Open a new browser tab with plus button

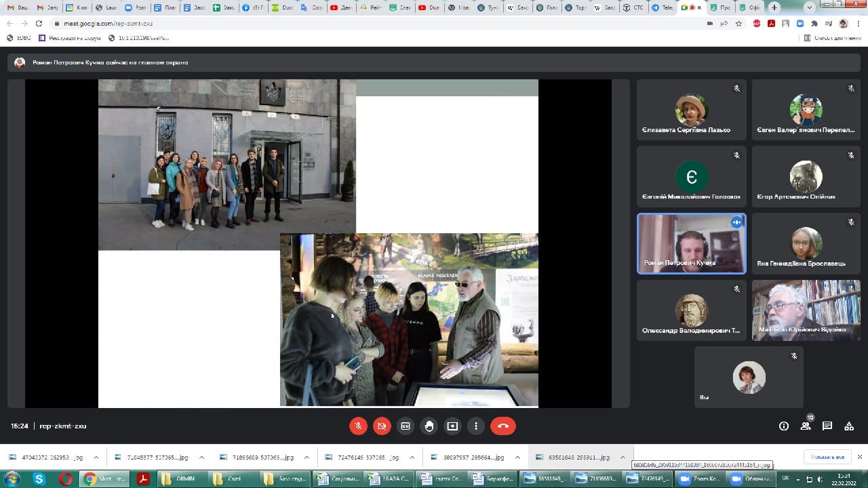point(774,7)
